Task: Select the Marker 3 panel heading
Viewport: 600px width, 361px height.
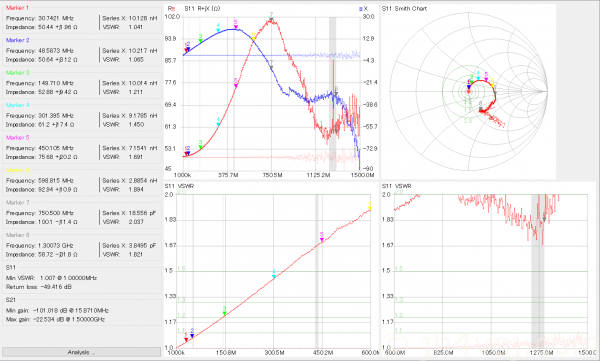Action: pyautogui.click(x=18, y=72)
